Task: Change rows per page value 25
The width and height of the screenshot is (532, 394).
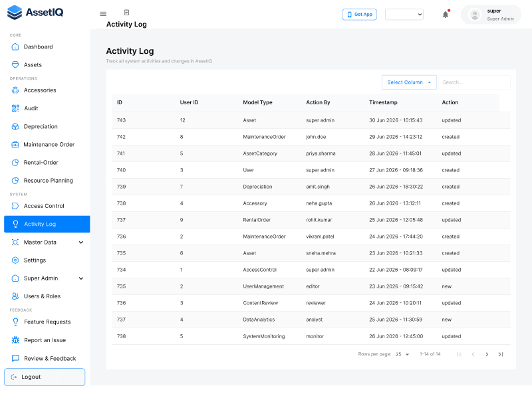Action: click(x=402, y=354)
